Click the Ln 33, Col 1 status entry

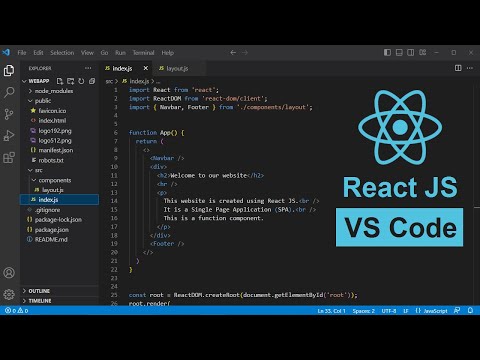pos(332,311)
